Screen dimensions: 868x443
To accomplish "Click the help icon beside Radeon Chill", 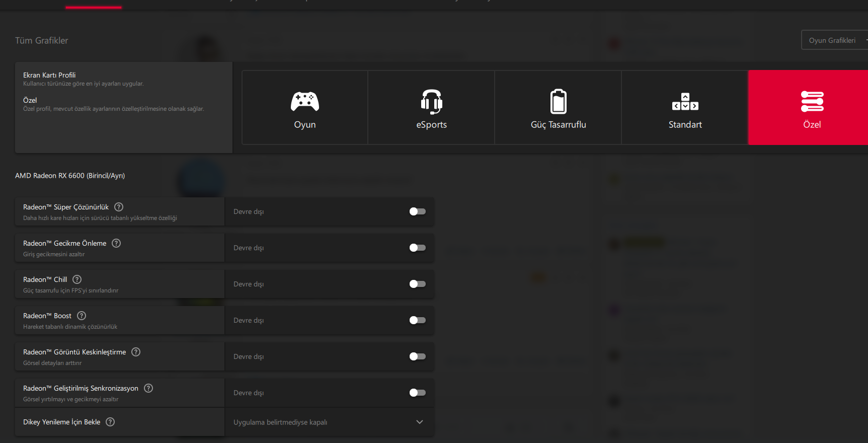I will pos(77,279).
